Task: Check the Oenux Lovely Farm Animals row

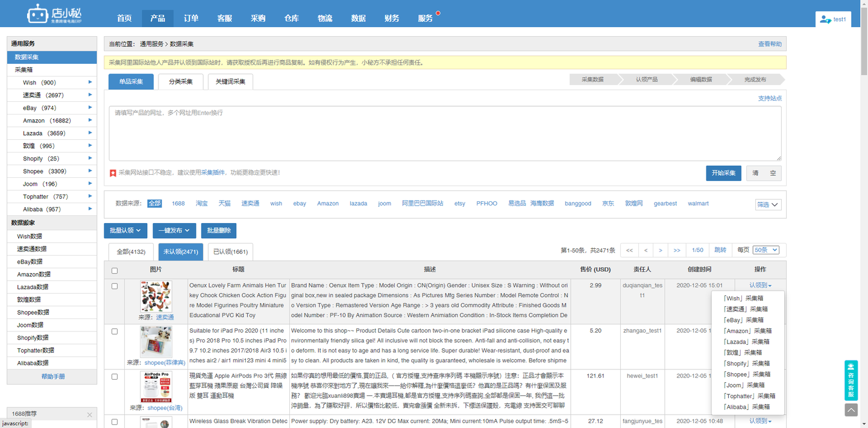Action: 115,286
